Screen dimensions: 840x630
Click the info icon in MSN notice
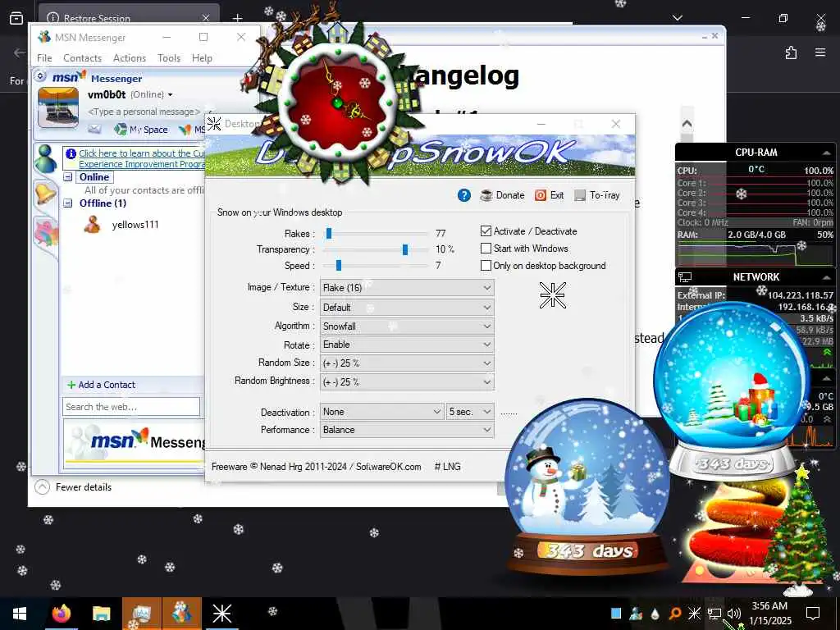(x=71, y=153)
